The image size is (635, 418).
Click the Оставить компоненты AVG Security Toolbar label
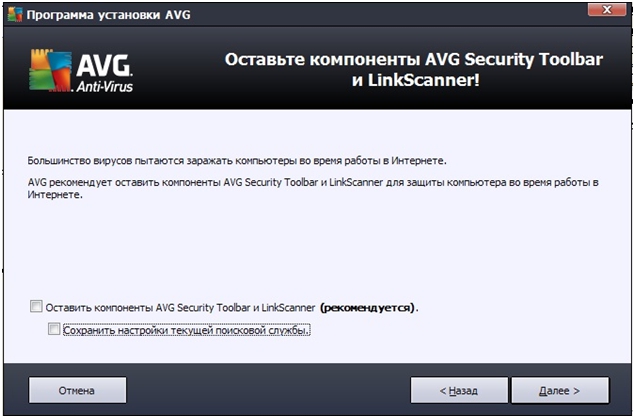click(180, 308)
